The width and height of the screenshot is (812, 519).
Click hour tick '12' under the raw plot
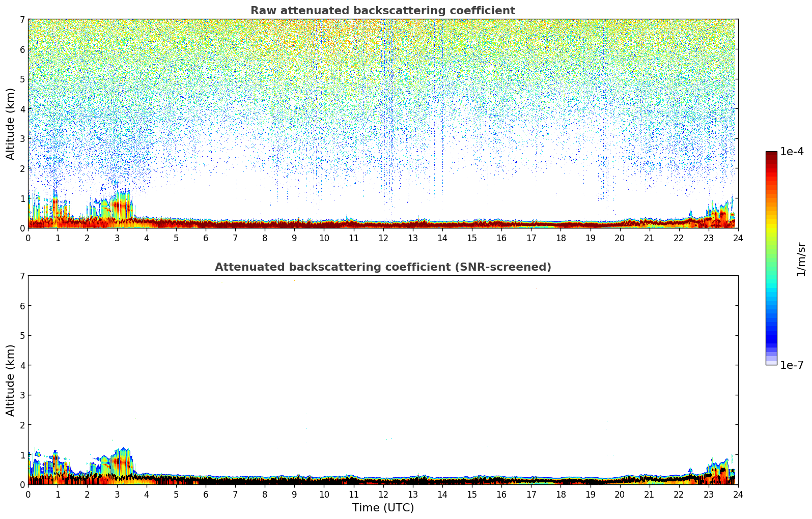(x=383, y=238)
